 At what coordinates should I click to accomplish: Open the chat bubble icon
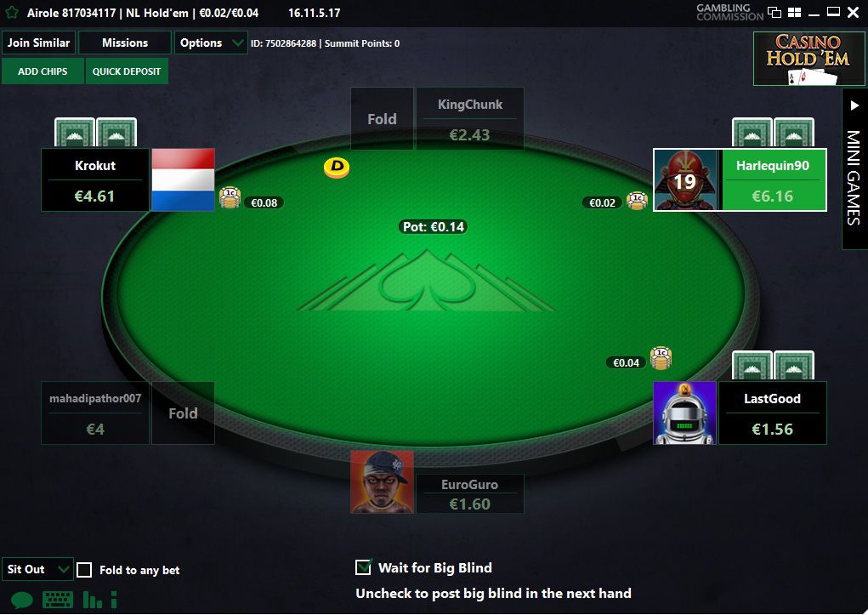[22, 600]
